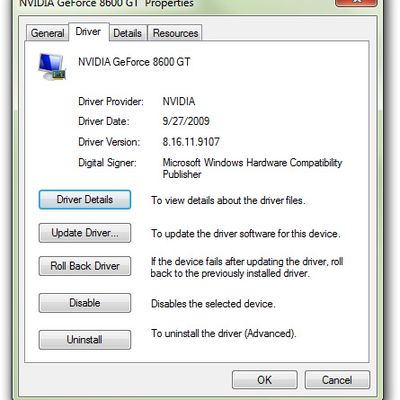Open the Details tab
The image size is (400, 400).
128,33
